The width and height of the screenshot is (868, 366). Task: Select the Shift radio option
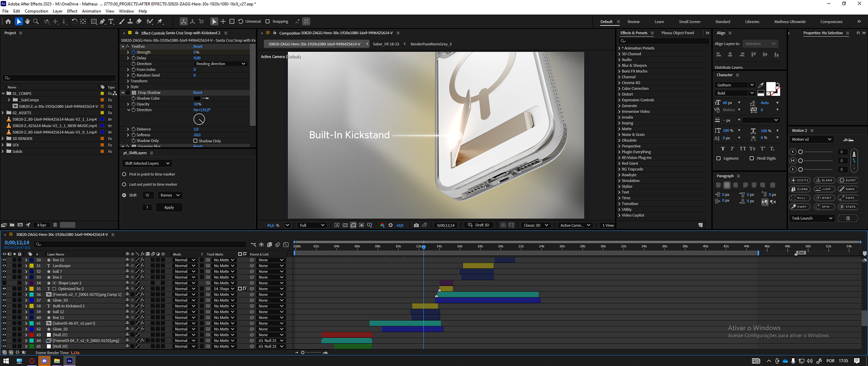[124, 195]
